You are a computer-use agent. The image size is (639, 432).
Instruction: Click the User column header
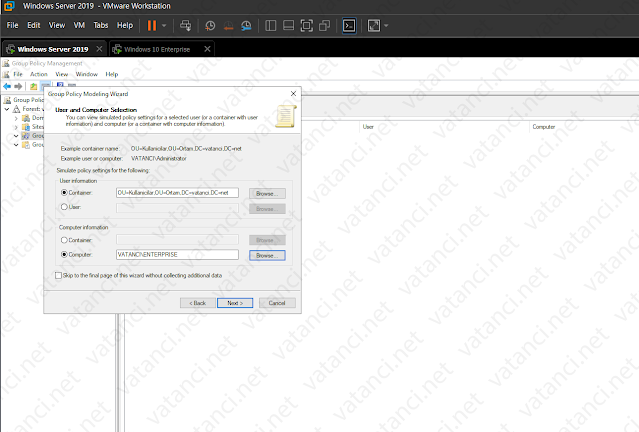pos(368,127)
